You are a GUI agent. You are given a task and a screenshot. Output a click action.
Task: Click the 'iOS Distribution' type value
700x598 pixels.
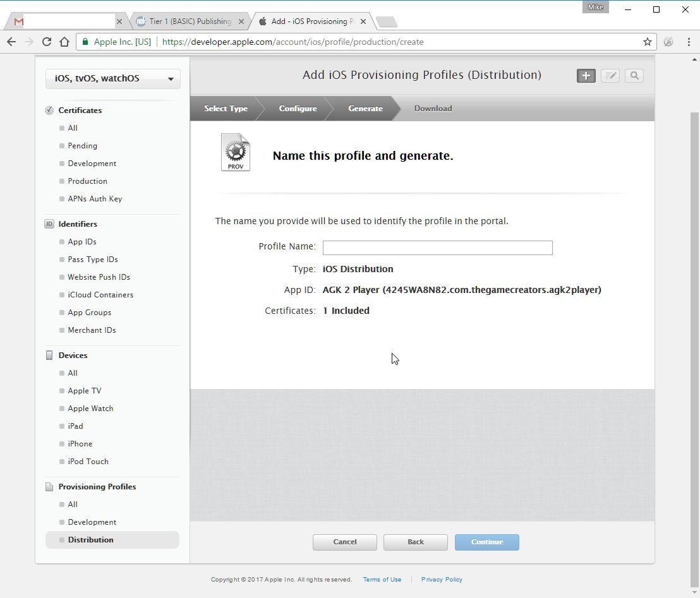358,269
